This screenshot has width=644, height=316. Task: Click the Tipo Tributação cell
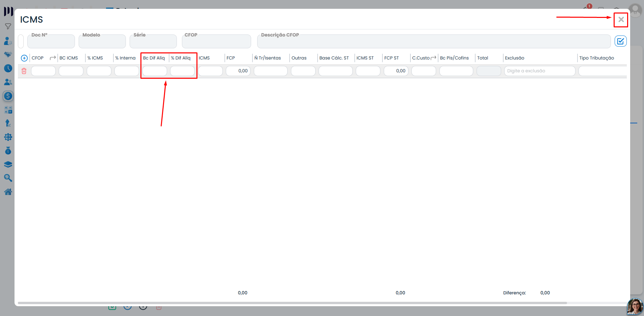pyautogui.click(x=603, y=71)
